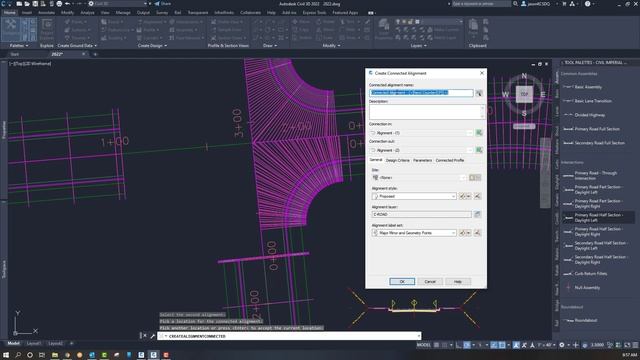Click the keyword search box in title bar
This screenshot has width=640, height=360.
coord(481,4)
